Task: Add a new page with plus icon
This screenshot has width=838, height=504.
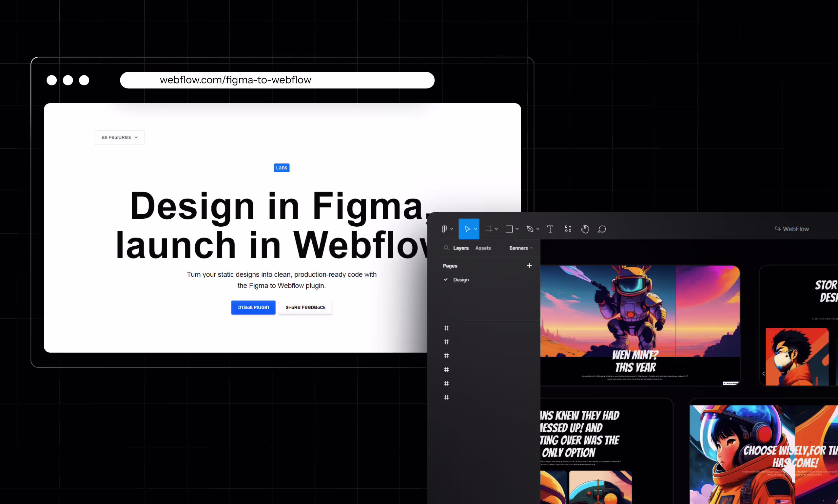Action: point(529,266)
